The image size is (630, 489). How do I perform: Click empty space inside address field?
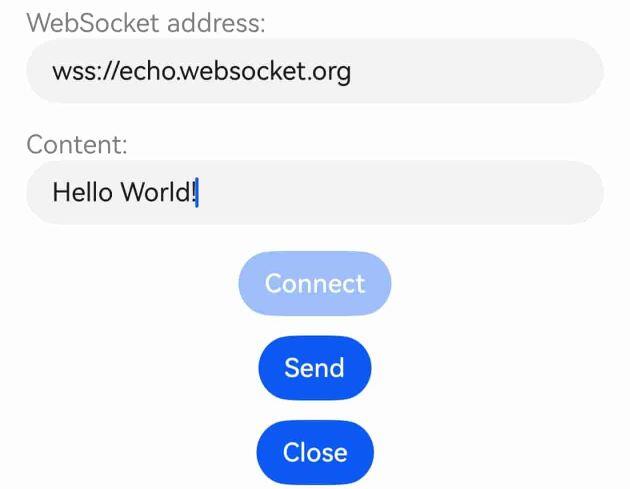click(474, 71)
